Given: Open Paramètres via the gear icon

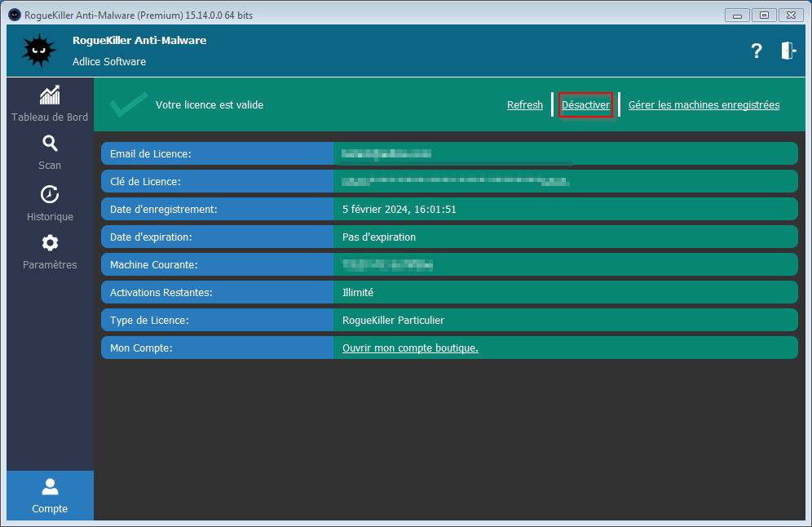Looking at the screenshot, I should [50, 251].
